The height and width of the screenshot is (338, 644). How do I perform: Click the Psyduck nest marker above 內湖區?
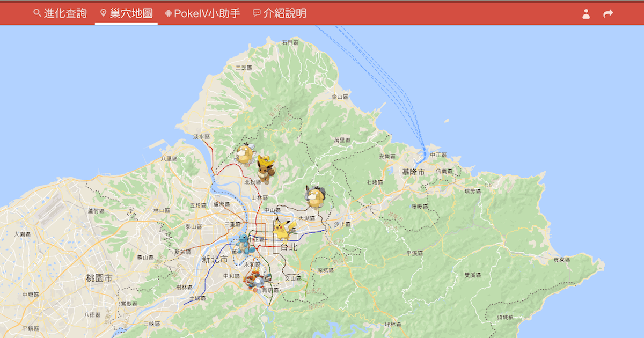314,196
